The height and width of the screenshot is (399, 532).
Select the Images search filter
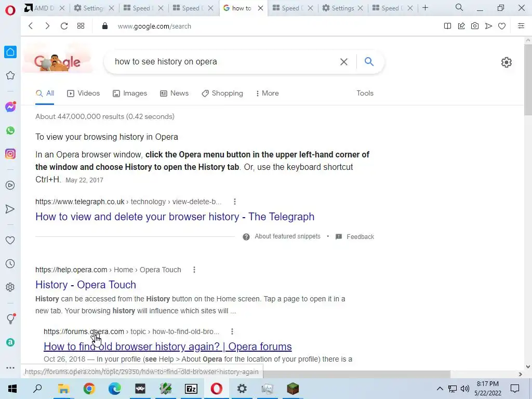[130, 94]
